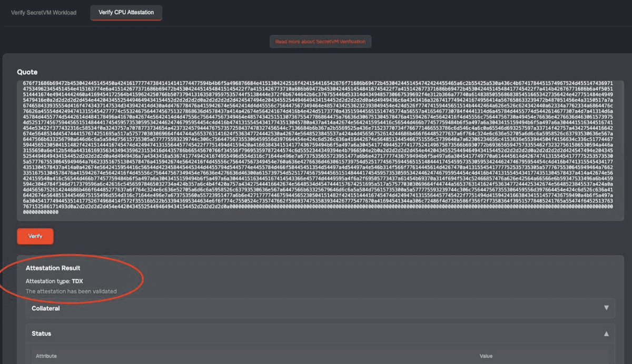Select the Verify CPU Attestation tab
Viewport: 632px width, 364px height.
pyautogui.click(x=126, y=12)
